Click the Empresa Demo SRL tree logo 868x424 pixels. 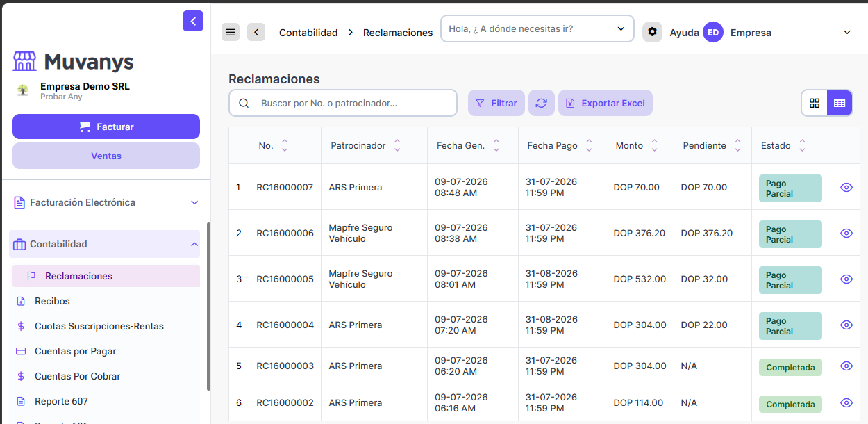pos(23,90)
